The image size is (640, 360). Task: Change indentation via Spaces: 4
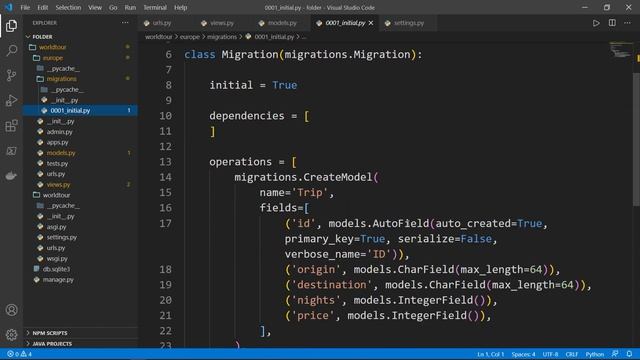coord(523,354)
